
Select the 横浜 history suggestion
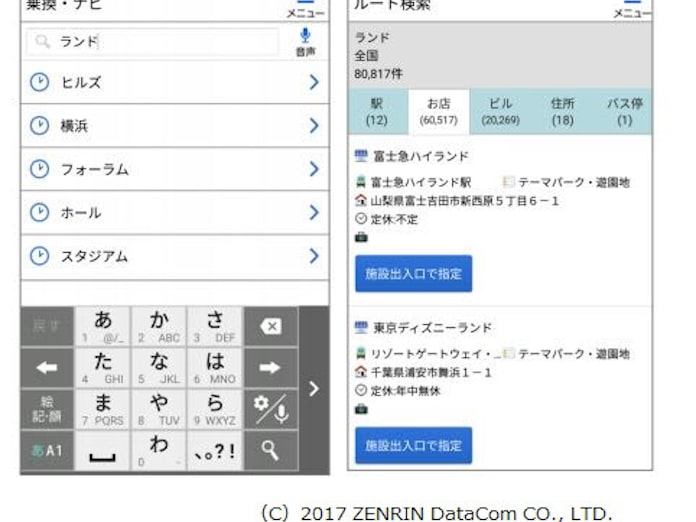click(x=175, y=126)
